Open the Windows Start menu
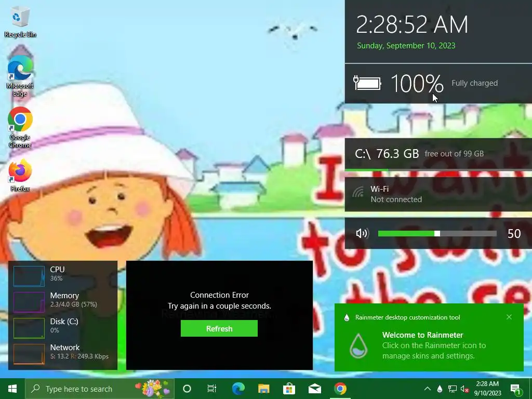 point(12,389)
